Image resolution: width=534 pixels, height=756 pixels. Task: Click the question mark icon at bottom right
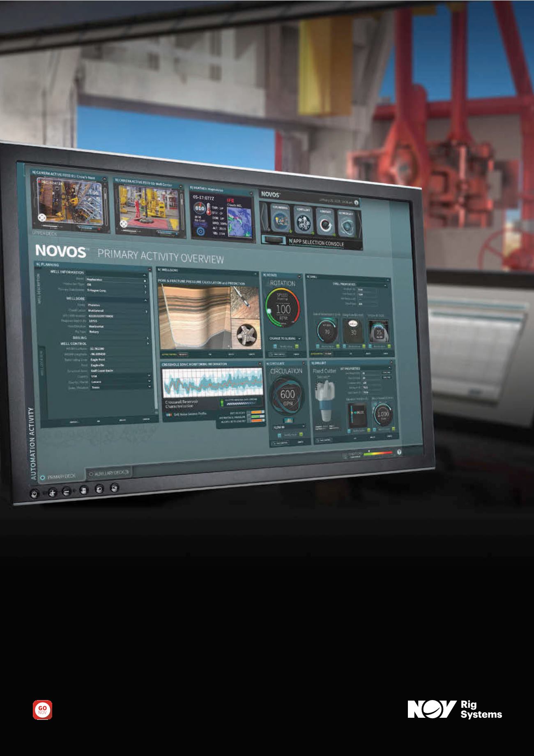[399, 452]
